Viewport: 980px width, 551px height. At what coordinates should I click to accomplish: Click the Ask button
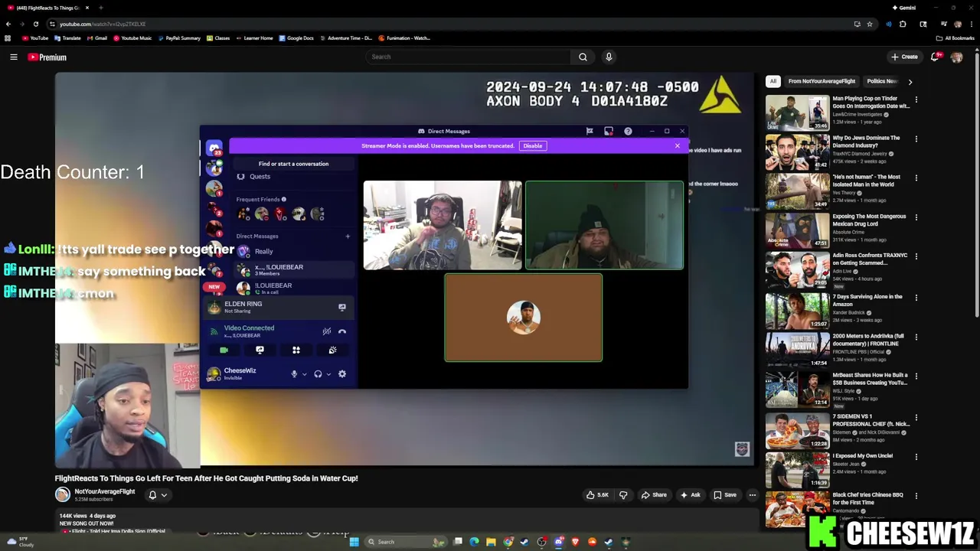coord(691,495)
